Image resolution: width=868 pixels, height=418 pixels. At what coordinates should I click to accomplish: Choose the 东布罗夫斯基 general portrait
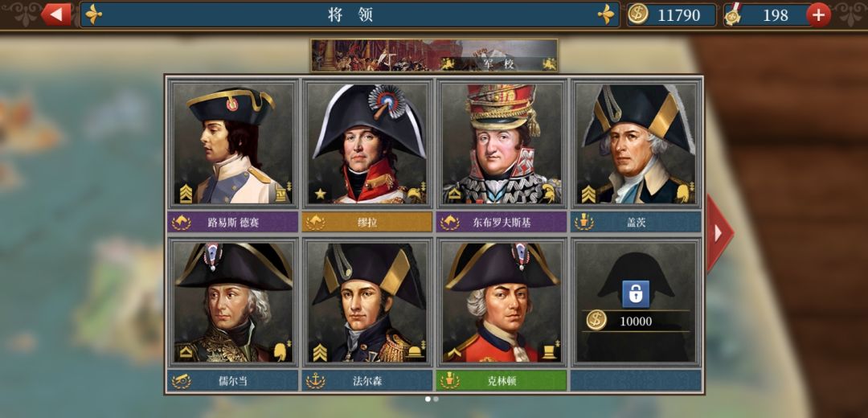(x=501, y=145)
